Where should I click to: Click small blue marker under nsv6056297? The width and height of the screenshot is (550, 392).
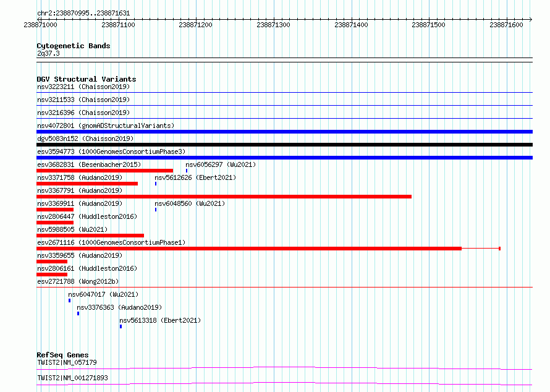pyautogui.click(x=187, y=171)
